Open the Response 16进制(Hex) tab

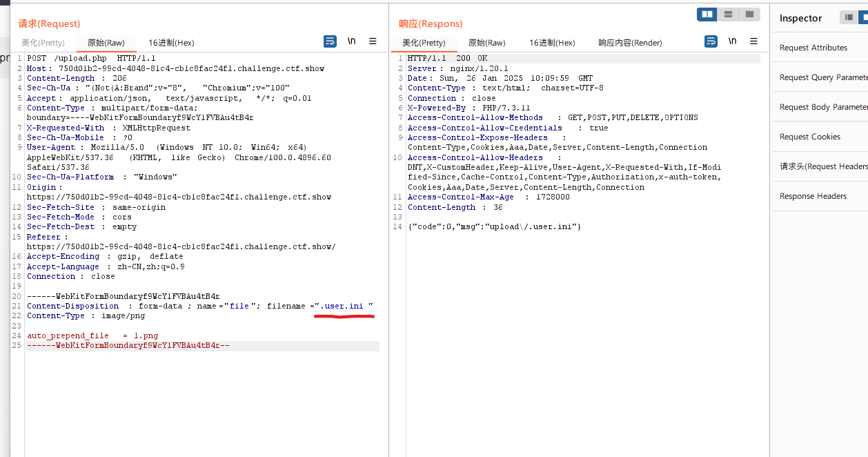(552, 43)
